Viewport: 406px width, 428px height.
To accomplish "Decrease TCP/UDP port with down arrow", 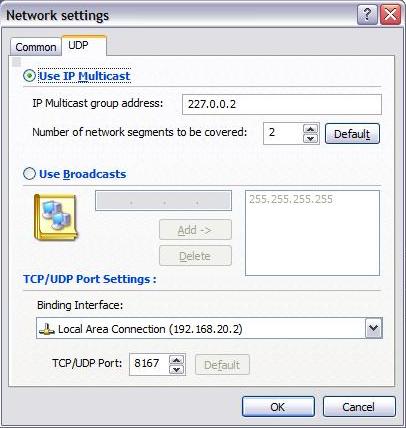I will pos(177,369).
